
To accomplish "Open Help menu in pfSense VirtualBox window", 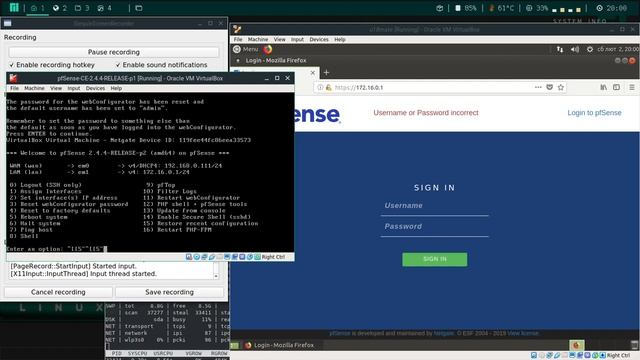I will tap(116, 88).
